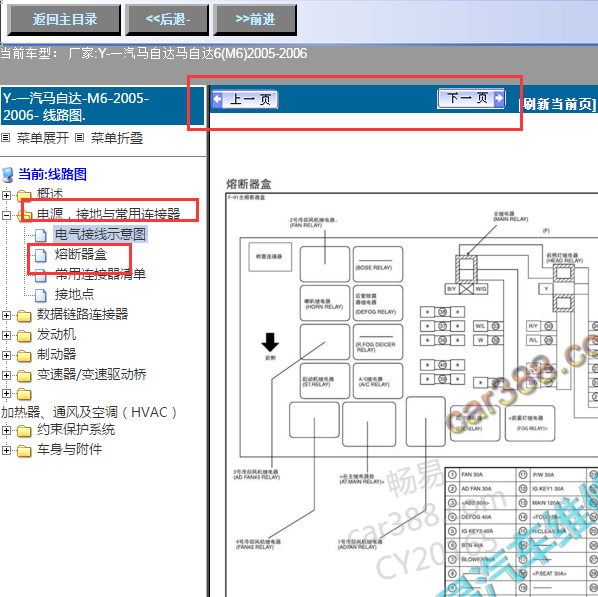Select 约束保护系统 label
This screenshot has width=598, height=597.
[76, 430]
